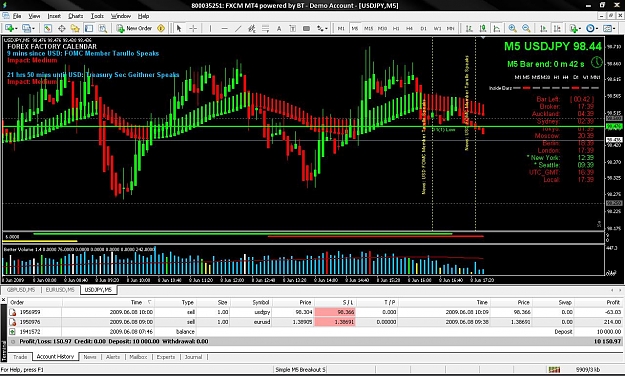Switch chart to W1 timeframe
The image size is (625, 376).
coord(437,28)
